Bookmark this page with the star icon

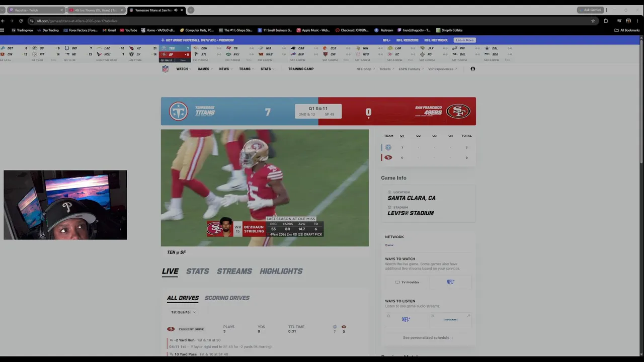593,21
